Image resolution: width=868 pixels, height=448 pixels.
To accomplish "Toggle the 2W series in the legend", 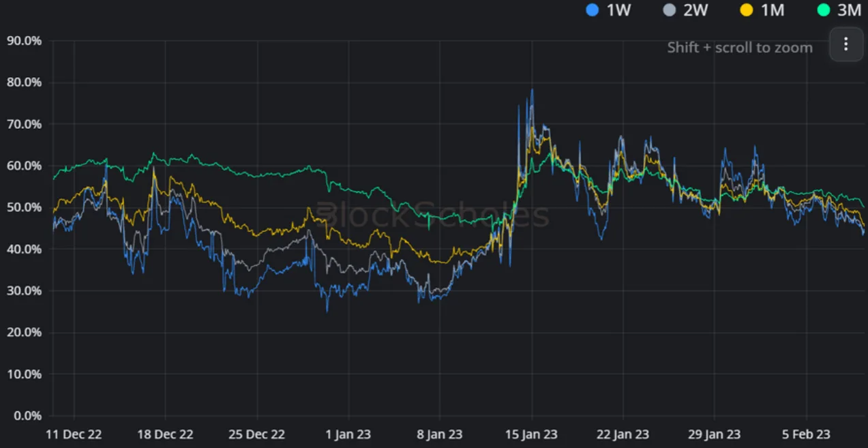I will 686,10.
